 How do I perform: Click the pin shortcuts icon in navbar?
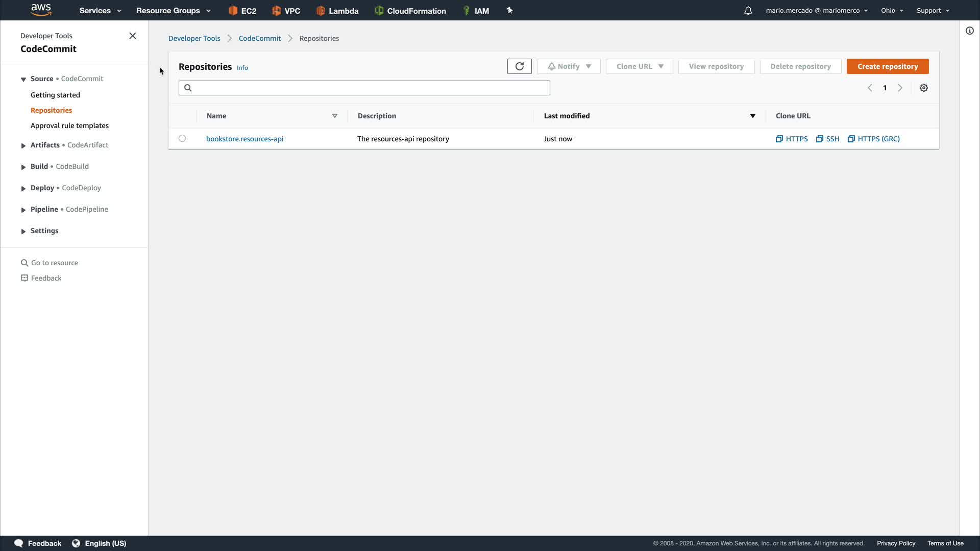[x=509, y=10]
